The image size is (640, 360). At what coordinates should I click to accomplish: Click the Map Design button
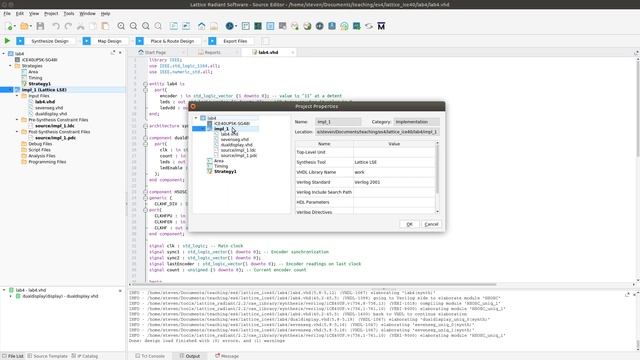[x=109, y=41]
